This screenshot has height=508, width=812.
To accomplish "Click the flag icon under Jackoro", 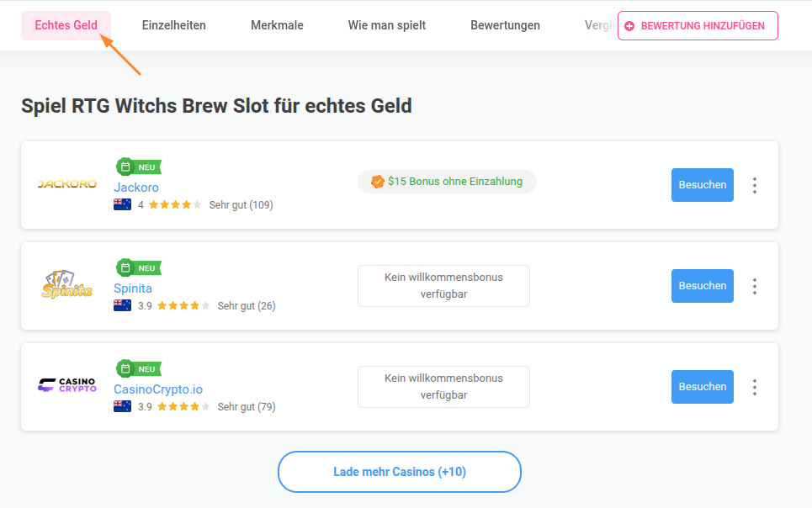I will (122, 204).
